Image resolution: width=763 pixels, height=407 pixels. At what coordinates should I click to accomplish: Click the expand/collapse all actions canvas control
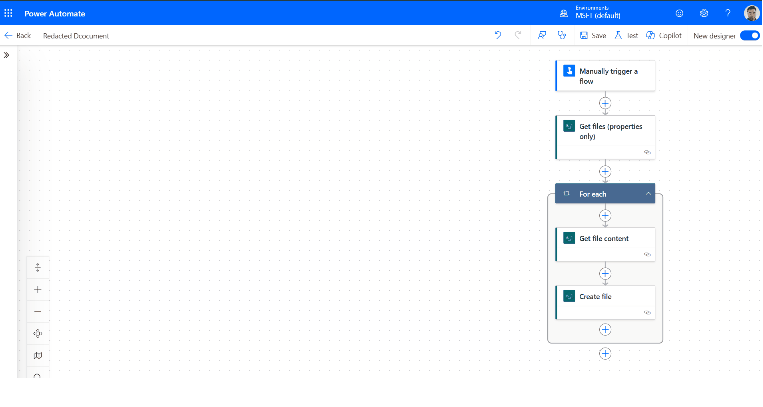[x=37, y=267]
